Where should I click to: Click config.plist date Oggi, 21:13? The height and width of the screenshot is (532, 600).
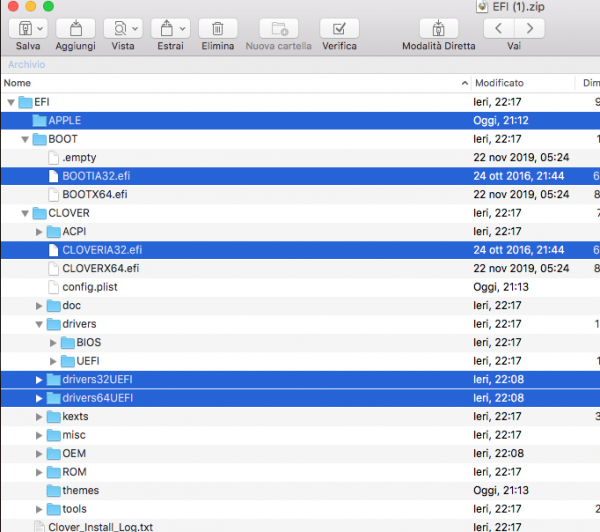(501, 287)
